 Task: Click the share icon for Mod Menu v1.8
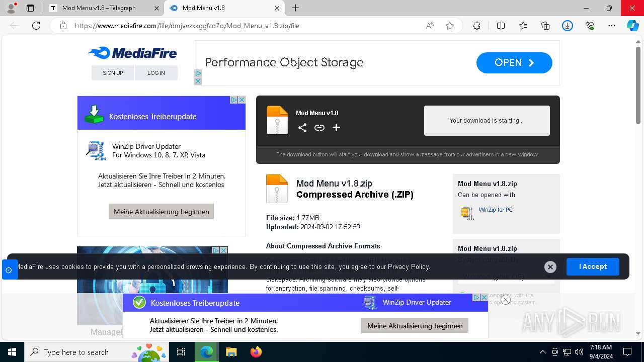[302, 128]
